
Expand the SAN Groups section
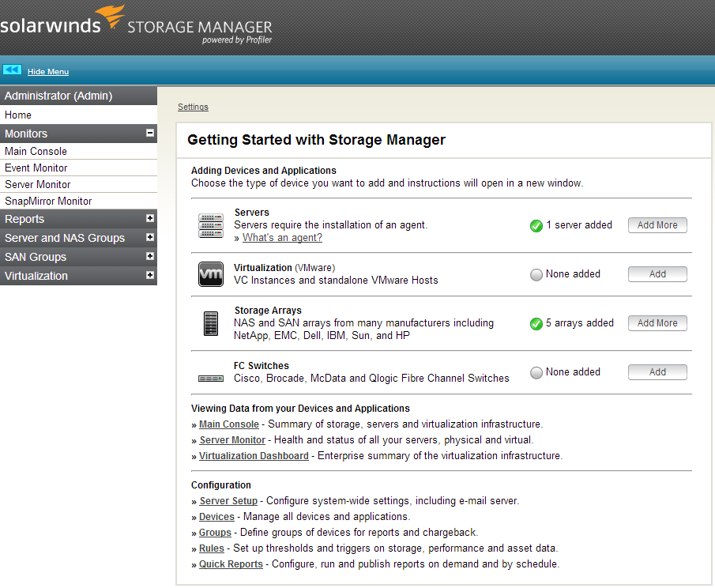coord(150,257)
